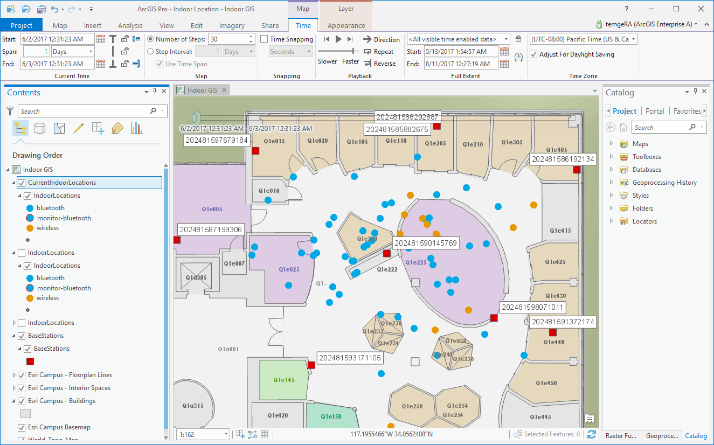Open the Analysis ribbon tab
The height and width of the screenshot is (445, 714).
(130, 26)
